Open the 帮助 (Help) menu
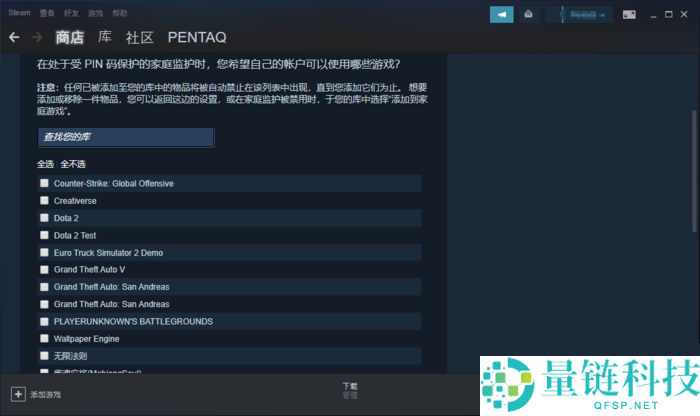This screenshot has width=700, height=416. tap(120, 13)
